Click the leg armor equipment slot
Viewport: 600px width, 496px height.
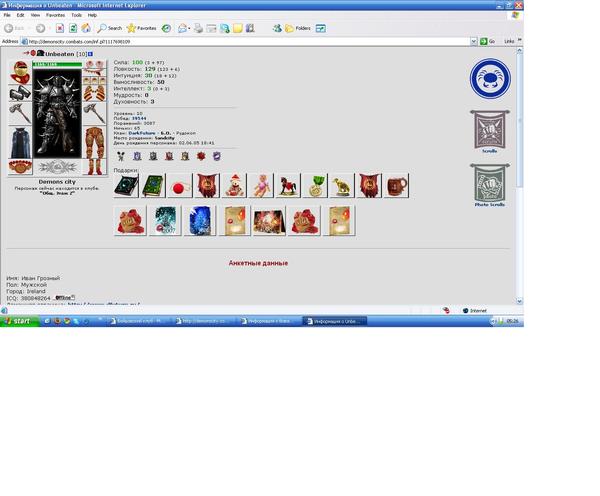(x=95, y=142)
